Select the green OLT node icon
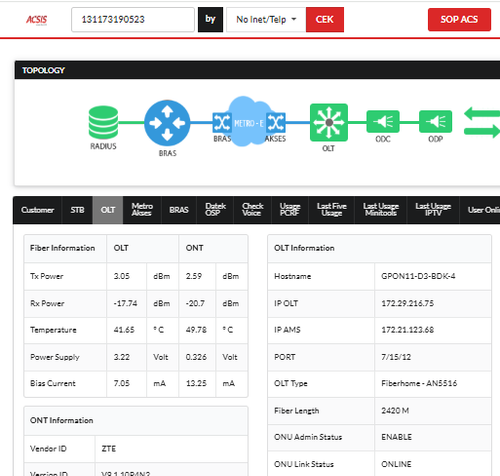 pos(329,122)
